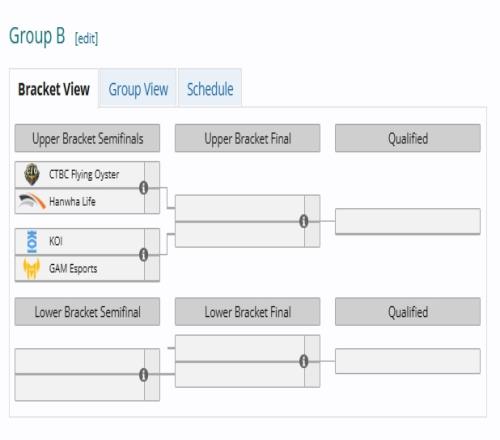The width and height of the screenshot is (500, 440).
Task: Click GAM Esports team logo
Action: pos(32,268)
